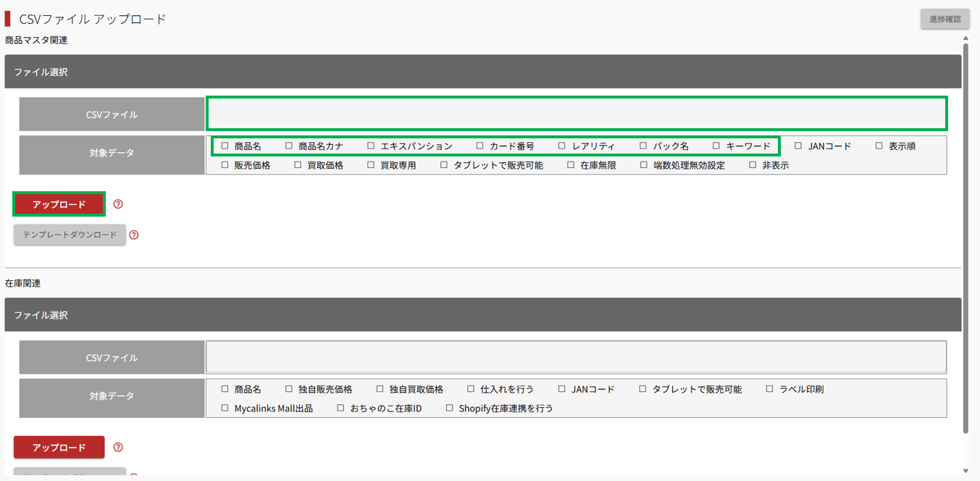Check the 端数処理無効設定 checkbox

click(x=644, y=165)
